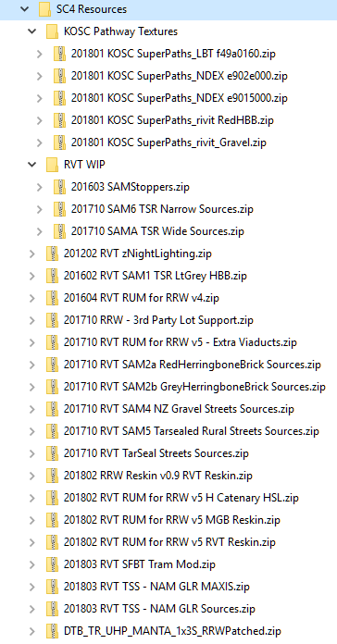Select 201710 SAMA TSR Wide Sources.zip
This screenshot has height=644, width=337.
[x=157, y=231]
